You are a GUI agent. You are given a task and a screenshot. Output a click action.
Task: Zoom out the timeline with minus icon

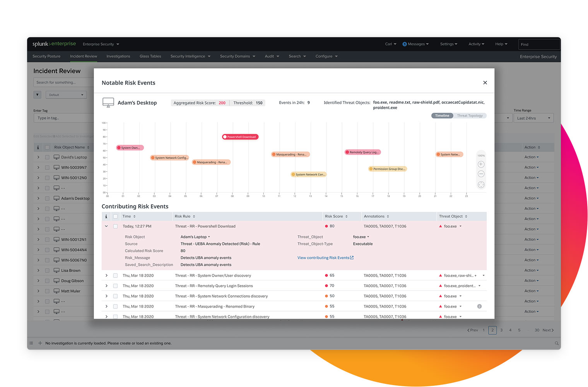[x=481, y=174]
